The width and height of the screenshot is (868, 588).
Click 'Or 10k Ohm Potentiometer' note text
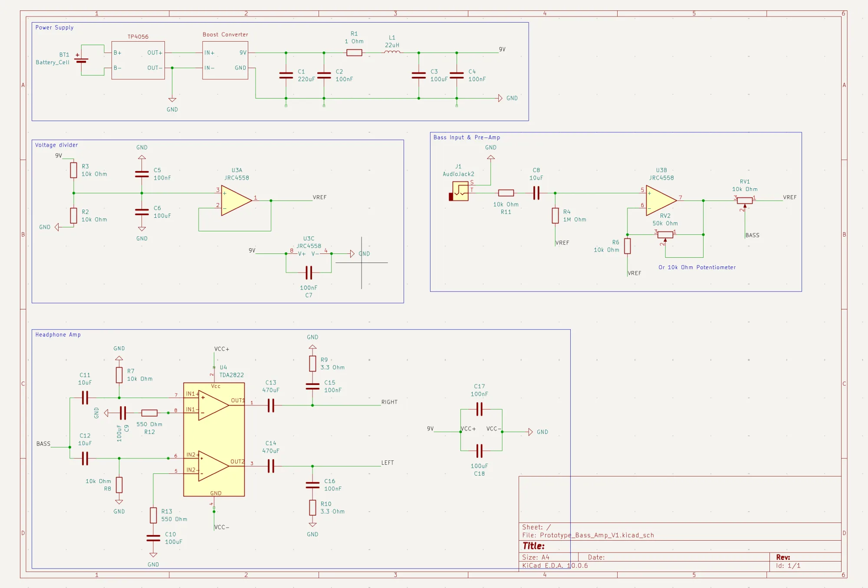(x=697, y=267)
